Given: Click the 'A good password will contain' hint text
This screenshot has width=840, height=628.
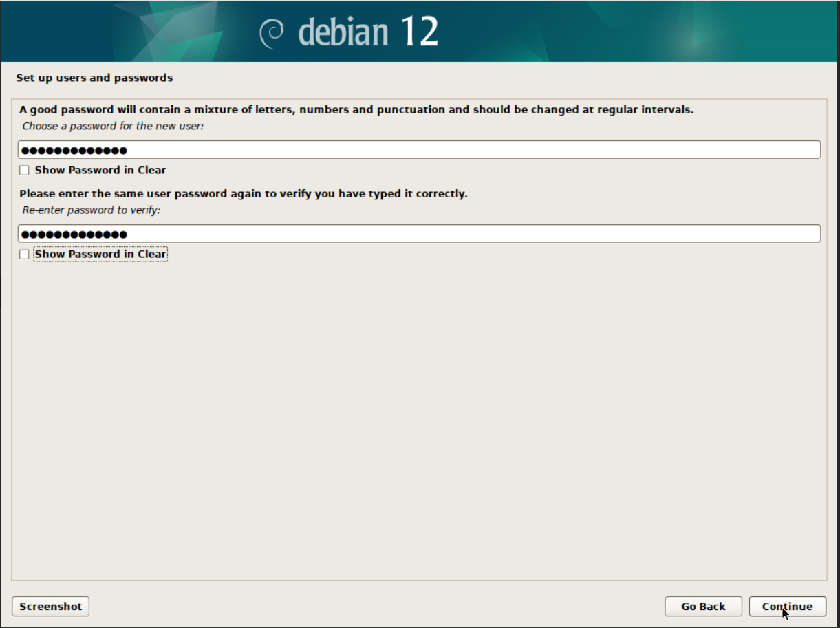Looking at the screenshot, I should point(356,109).
